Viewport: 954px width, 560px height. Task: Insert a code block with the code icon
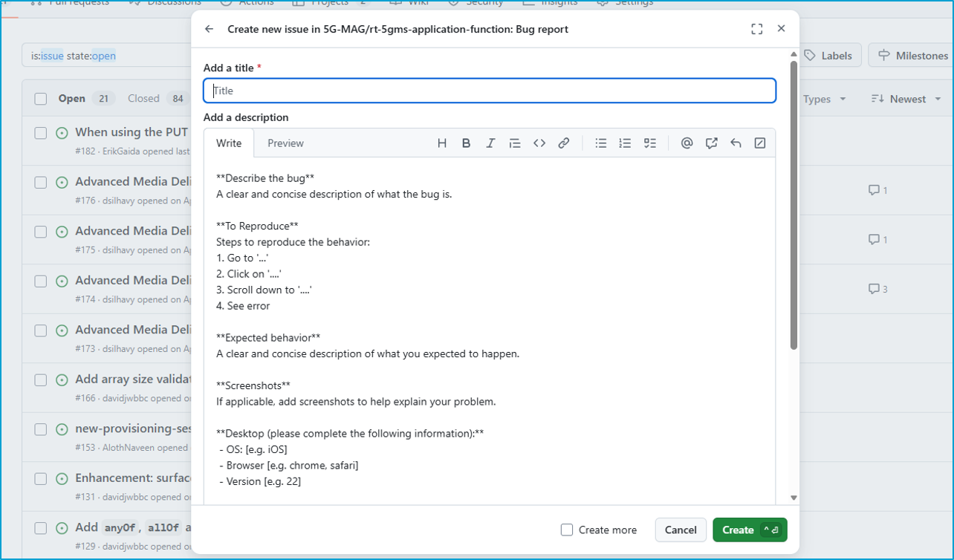(x=539, y=143)
